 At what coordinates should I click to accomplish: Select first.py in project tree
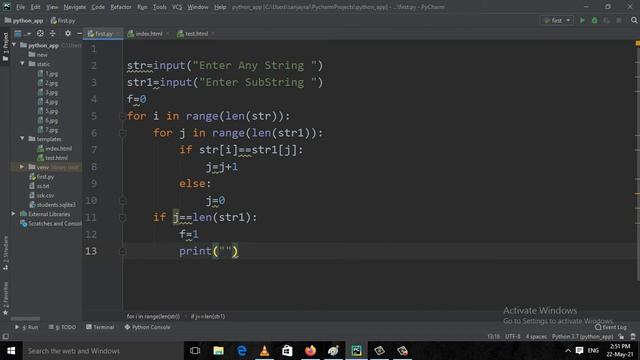click(x=42, y=177)
